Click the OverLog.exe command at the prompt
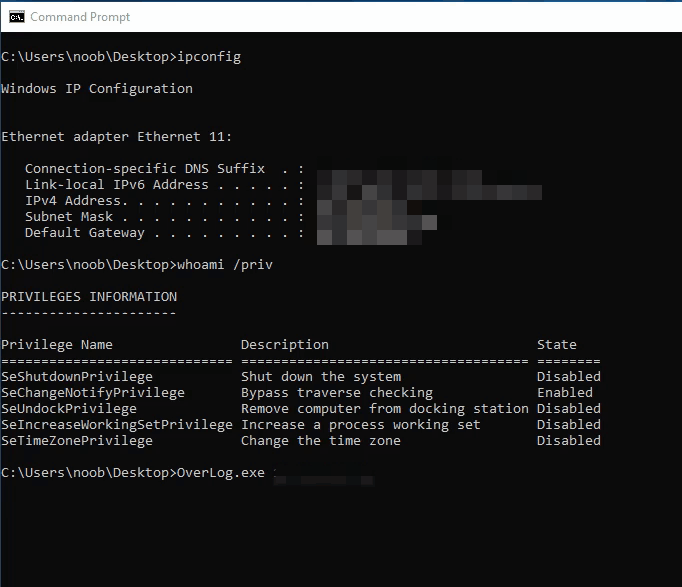682x587 pixels. (220, 473)
